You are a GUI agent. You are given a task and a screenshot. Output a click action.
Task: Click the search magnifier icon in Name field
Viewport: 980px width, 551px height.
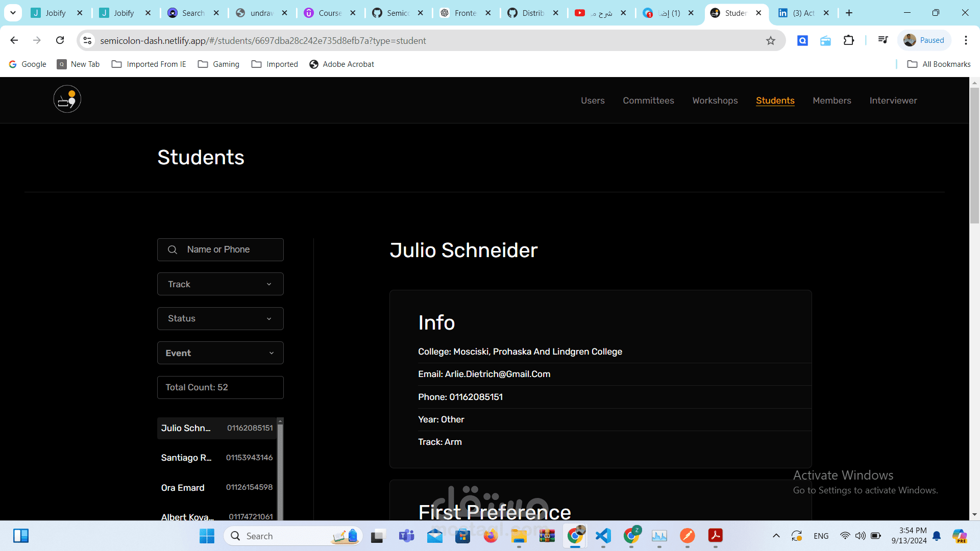click(173, 249)
